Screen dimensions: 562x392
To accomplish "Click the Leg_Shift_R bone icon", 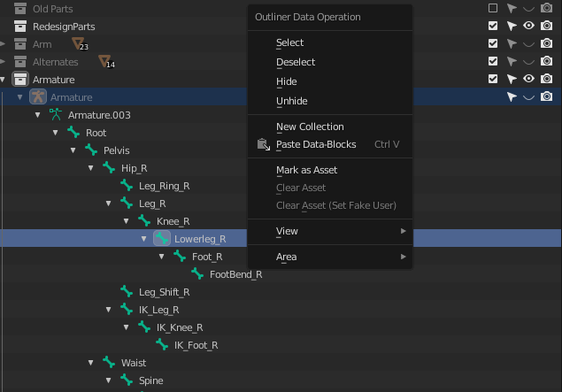I will coord(127,292).
